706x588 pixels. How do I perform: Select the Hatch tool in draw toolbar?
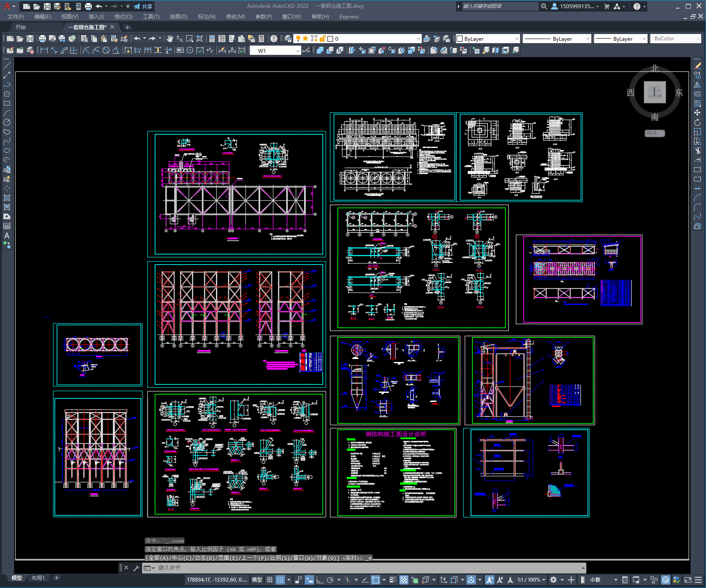click(7, 198)
